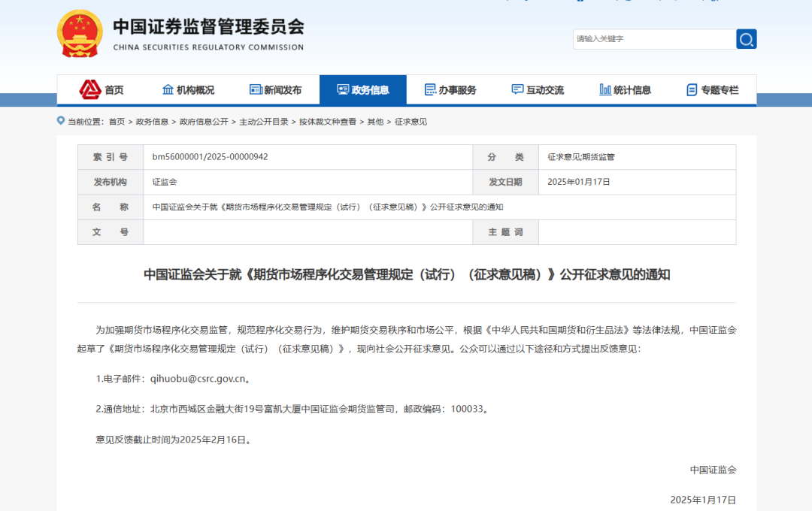Click the 首页 breadcrumb link
This screenshot has width=812, height=511.
coord(117,122)
